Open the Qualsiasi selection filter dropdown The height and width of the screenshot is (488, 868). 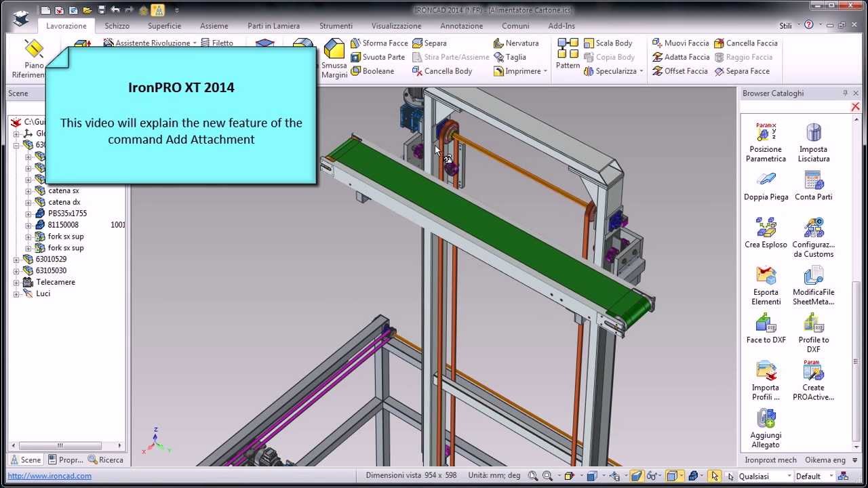[x=789, y=476]
